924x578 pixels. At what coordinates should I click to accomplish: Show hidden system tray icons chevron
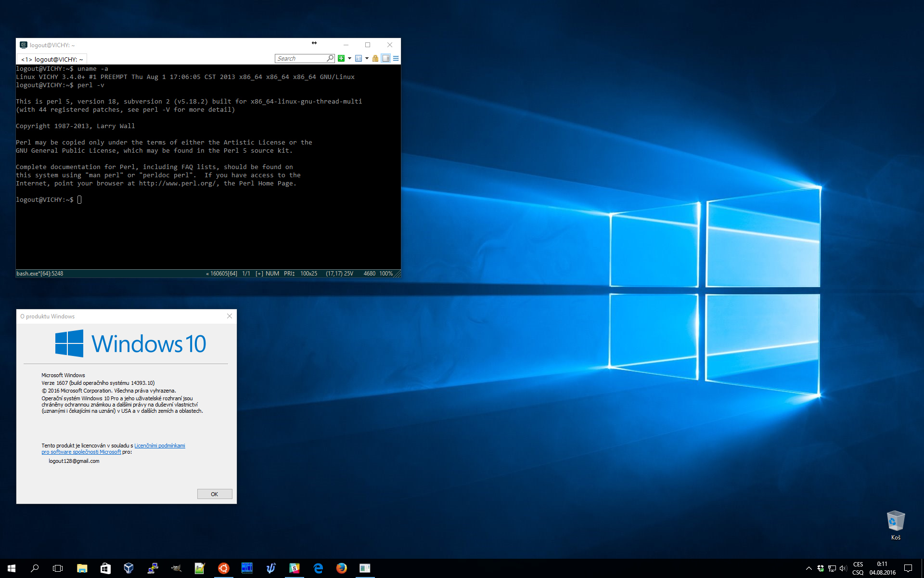coord(808,568)
